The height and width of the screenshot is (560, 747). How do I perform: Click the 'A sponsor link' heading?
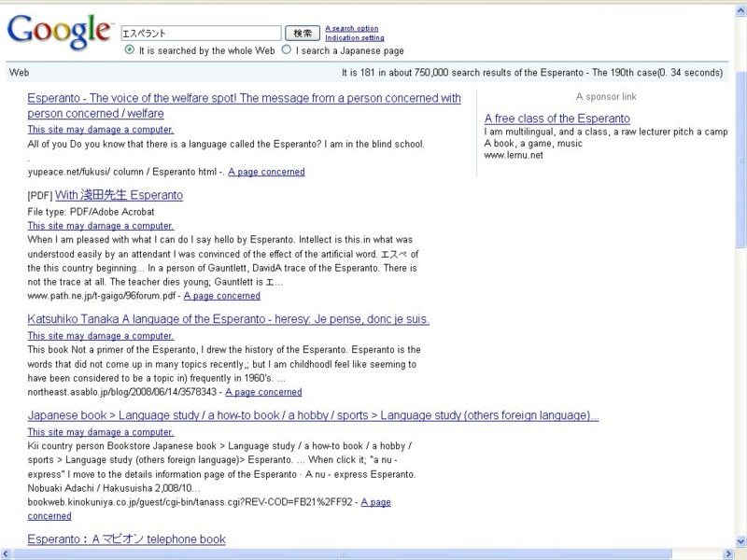pos(606,97)
